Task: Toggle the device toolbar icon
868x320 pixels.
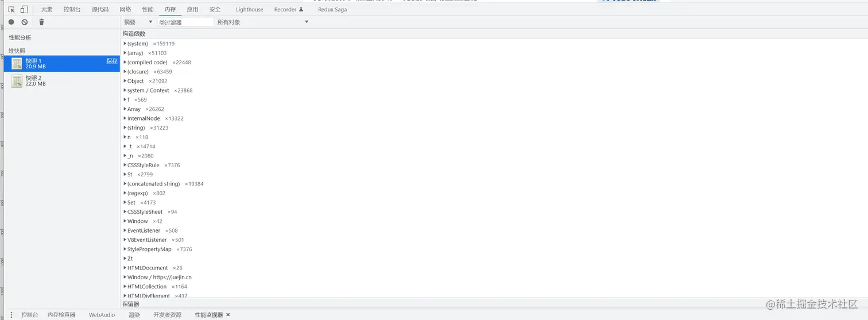Action: coord(24,9)
